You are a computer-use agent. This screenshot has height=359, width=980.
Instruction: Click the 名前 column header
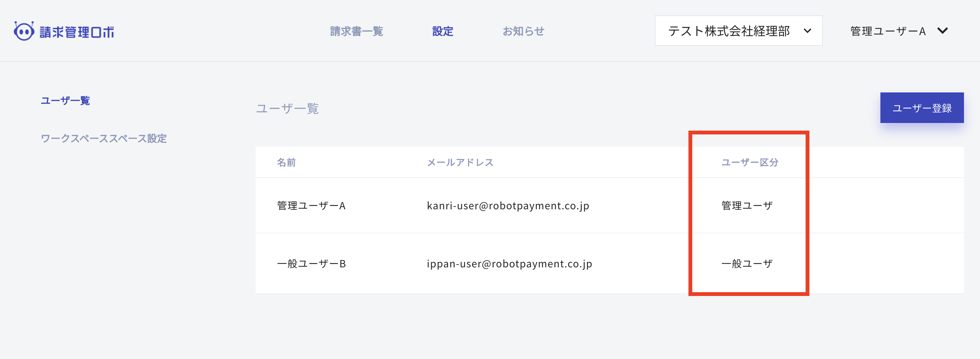[286, 163]
